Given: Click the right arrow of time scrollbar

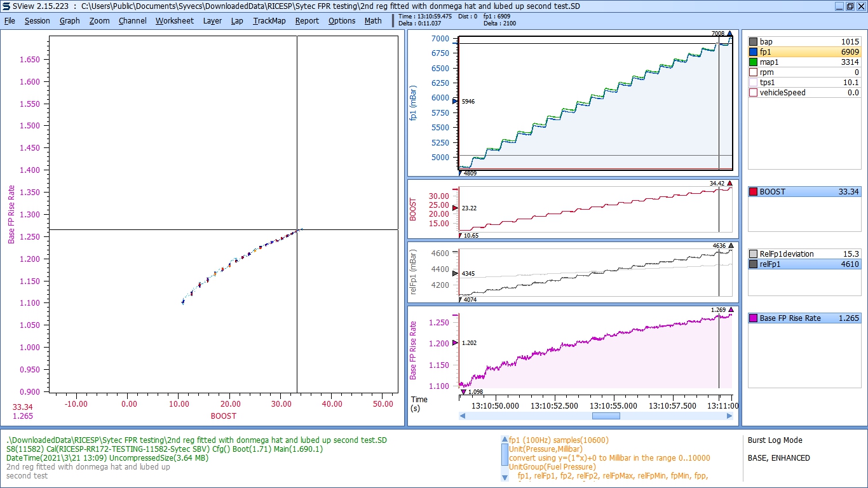Looking at the screenshot, I should (729, 416).
